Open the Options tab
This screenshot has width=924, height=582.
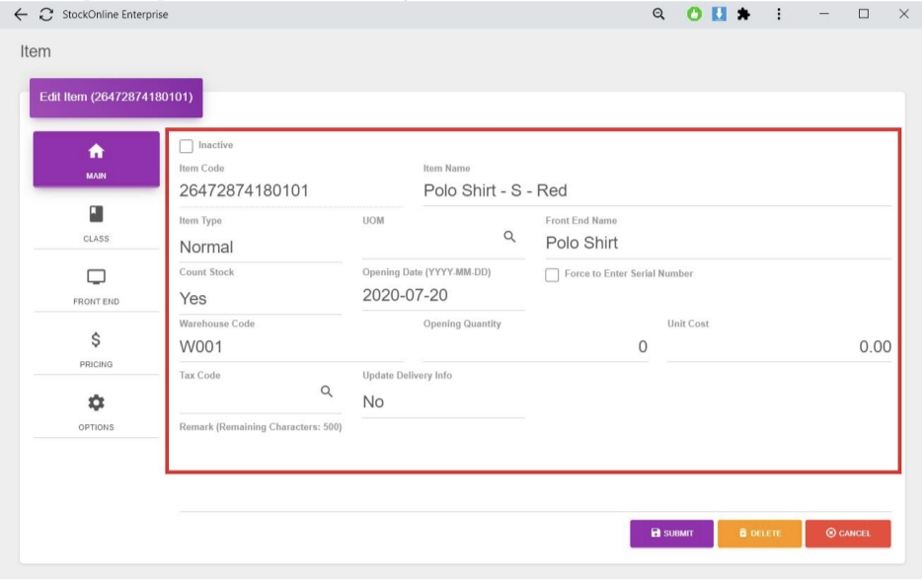click(x=96, y=411)
